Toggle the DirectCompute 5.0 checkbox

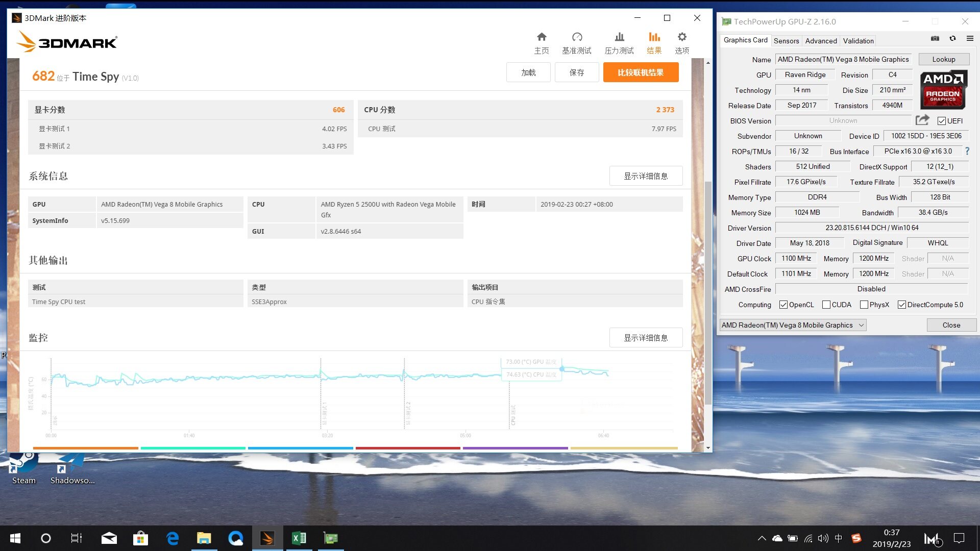click(x=902, y=305)
